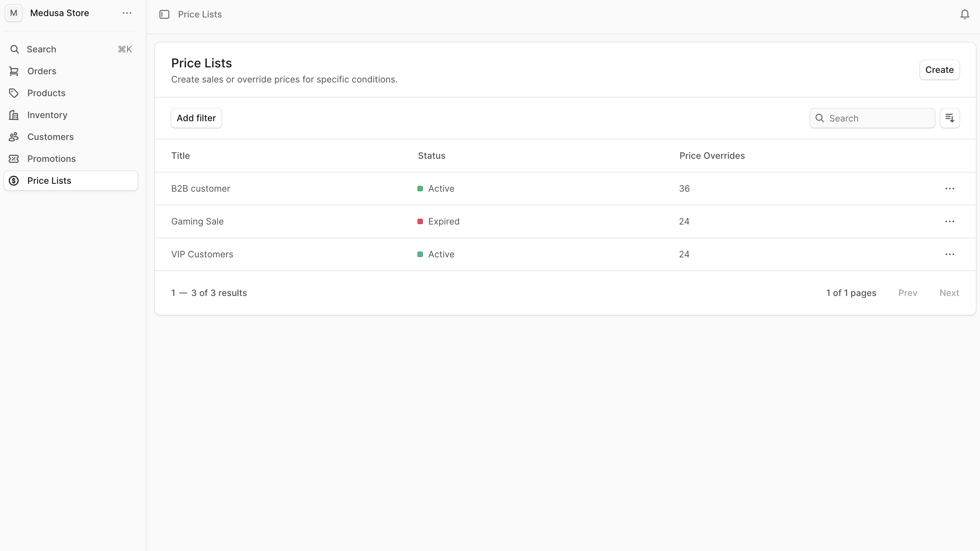
Task: Open the Medusa Store options menu
Action: 127,13
